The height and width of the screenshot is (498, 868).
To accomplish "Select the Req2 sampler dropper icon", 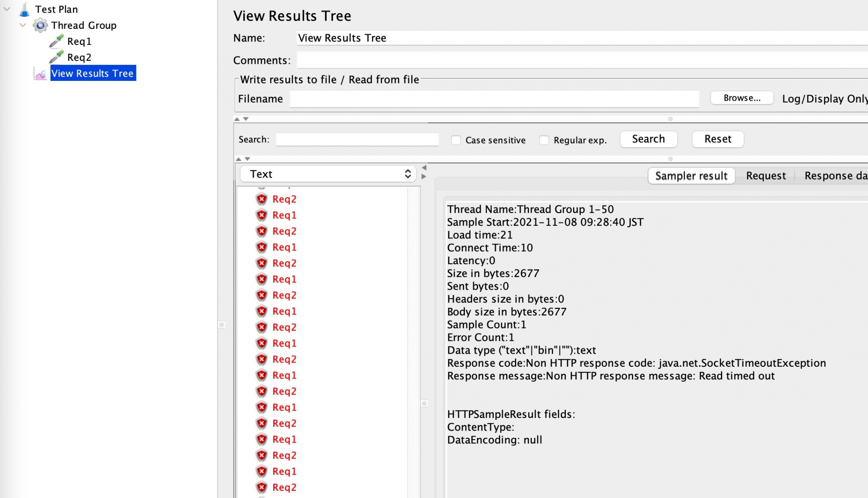I will coord(56,57).
